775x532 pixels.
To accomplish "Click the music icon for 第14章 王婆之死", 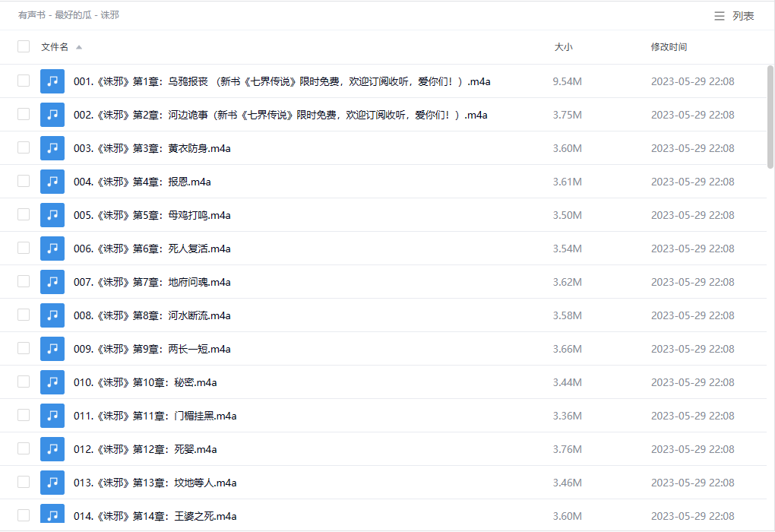I will (52, 516).
